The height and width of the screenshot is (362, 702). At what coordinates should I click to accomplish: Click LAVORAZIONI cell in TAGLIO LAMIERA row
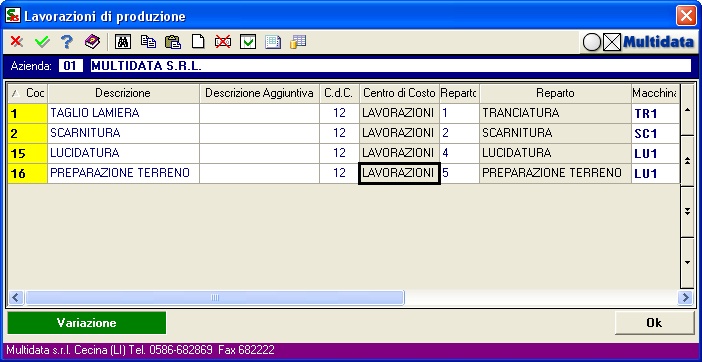[399, 113]
